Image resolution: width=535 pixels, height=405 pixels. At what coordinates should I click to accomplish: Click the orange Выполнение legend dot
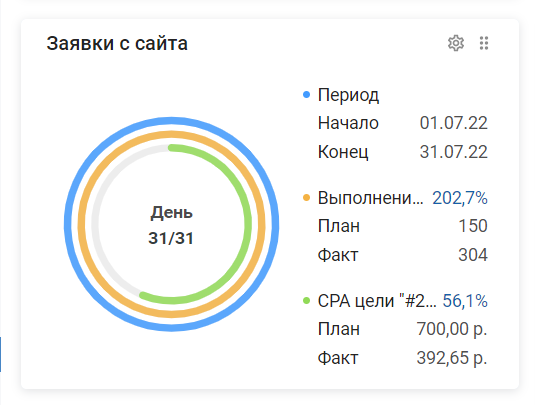coord(306,198)
